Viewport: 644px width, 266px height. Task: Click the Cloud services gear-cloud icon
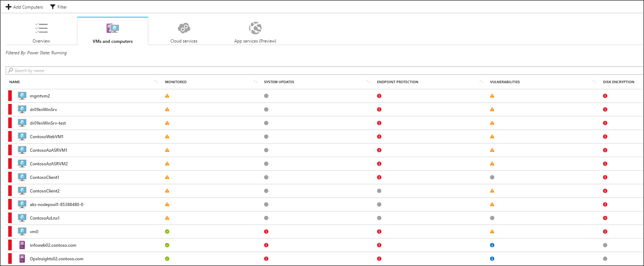pos(184,28)
